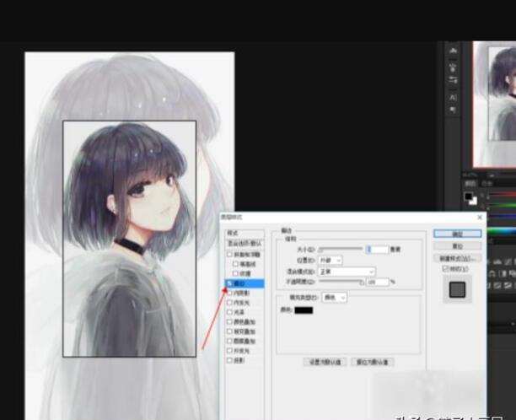Open the 混合模式 blend mode dropdown

coord(347,272)
